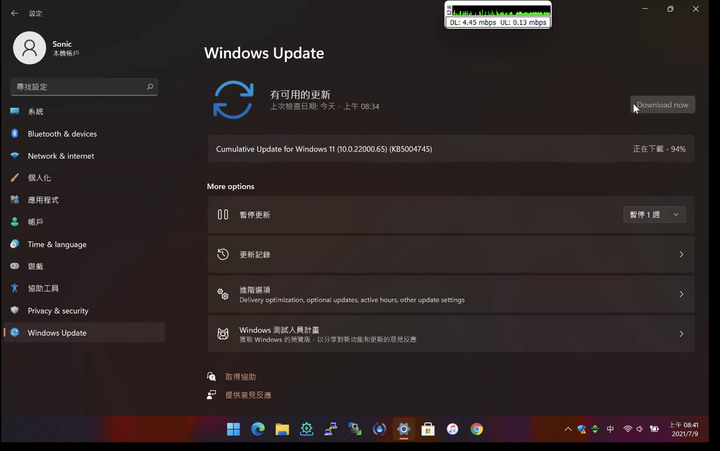This screenshot has width=720, height=451.
Task: Click the battery status tray icon
Action: click(x=654, y=429)
